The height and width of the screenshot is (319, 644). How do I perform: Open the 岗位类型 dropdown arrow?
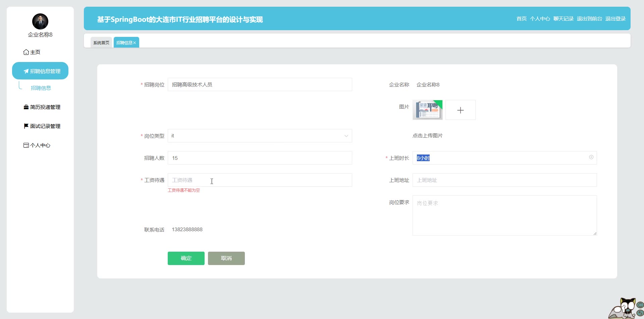coord(346,136)
